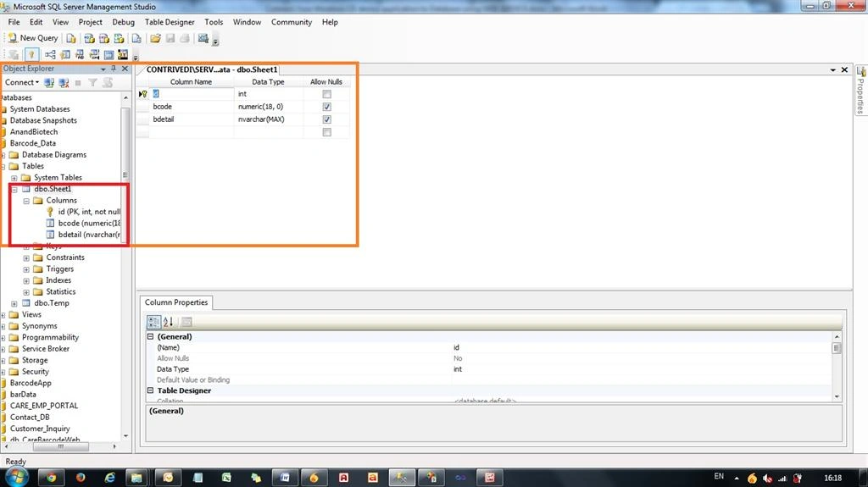Uncheck Allow Nulls for bdetail
The height and width of the screenshot is (487, 868).
pos(326,119)
